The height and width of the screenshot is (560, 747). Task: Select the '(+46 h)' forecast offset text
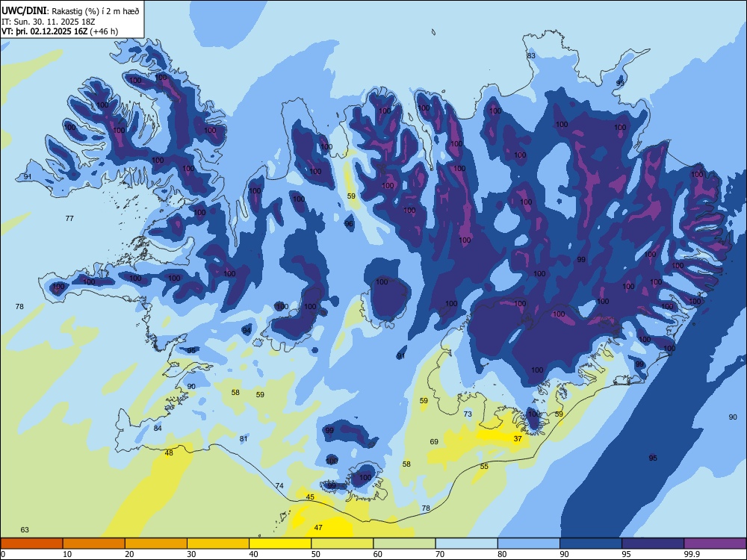pyautogui.click(x=104, y=31)
